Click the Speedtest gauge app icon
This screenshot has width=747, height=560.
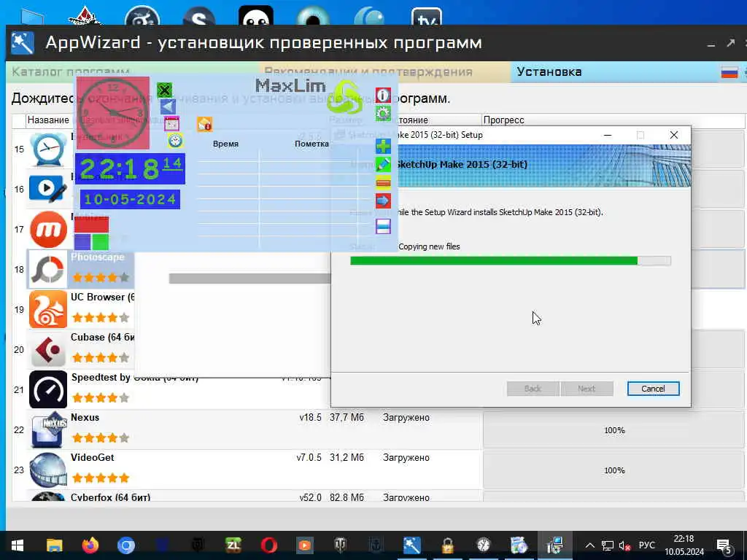point(47,389)
